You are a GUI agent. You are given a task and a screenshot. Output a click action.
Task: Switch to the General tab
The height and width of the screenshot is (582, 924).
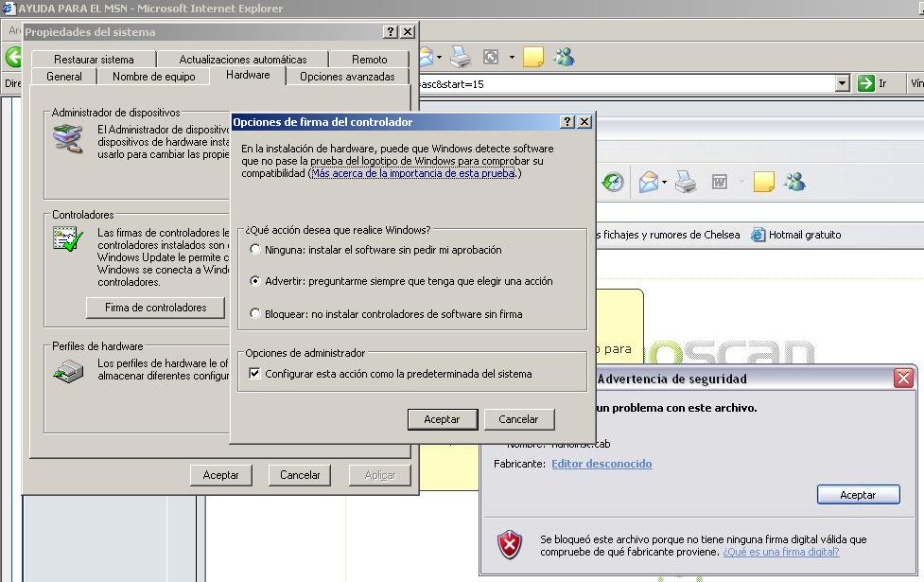[64, 76]
